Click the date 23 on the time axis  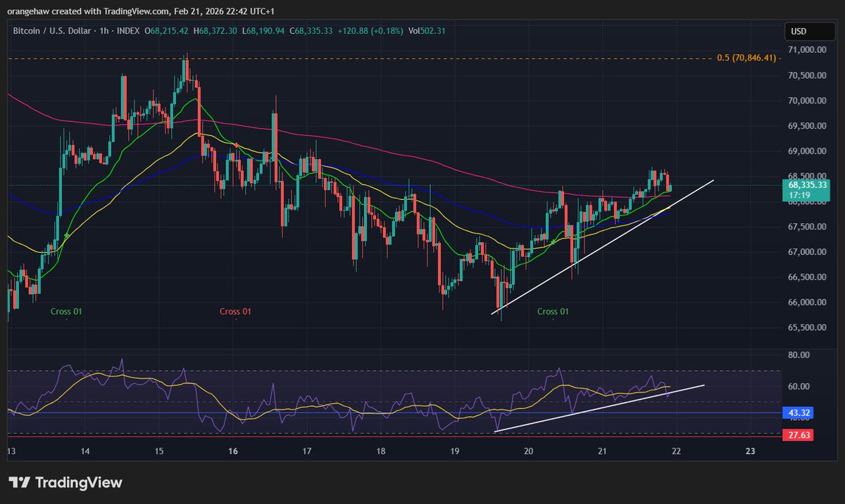(750, 451)
